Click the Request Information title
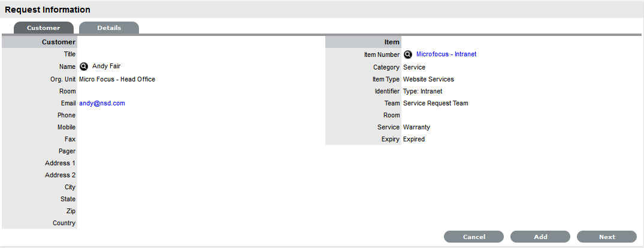The height and width of the screenshot is (248, 644). click(47, 10)
